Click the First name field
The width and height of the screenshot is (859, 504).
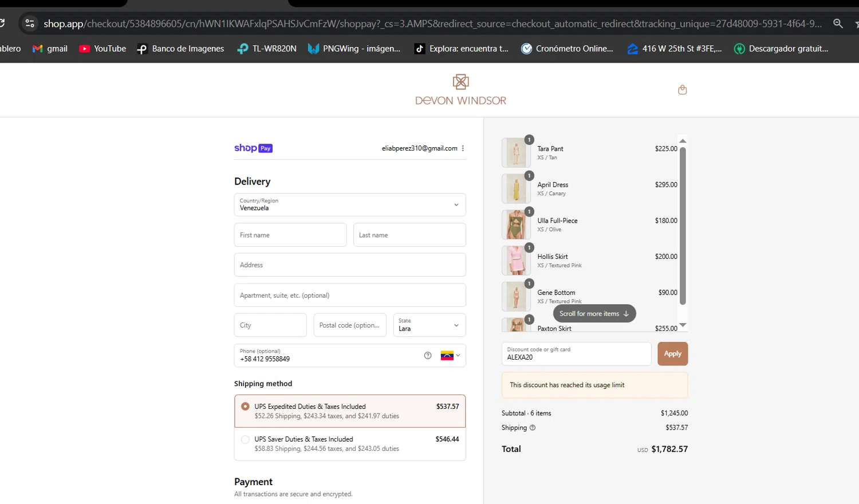[x=290, y=235]
